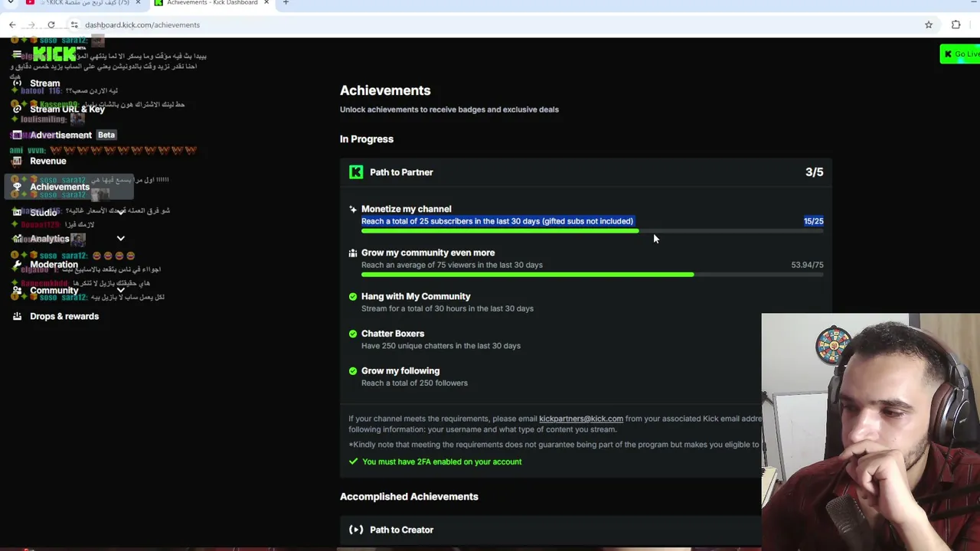The width and height of the screenshot is (980, 551).
Task: Open the hamburger menu beside the Kick logo
Action: click(x=17, y=54)
